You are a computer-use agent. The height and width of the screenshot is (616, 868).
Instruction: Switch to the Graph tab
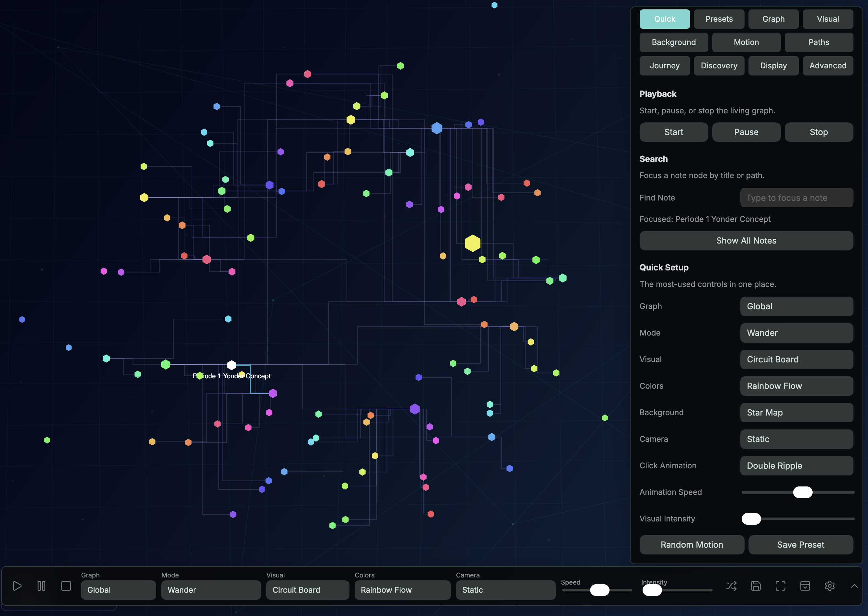[773, 19]
